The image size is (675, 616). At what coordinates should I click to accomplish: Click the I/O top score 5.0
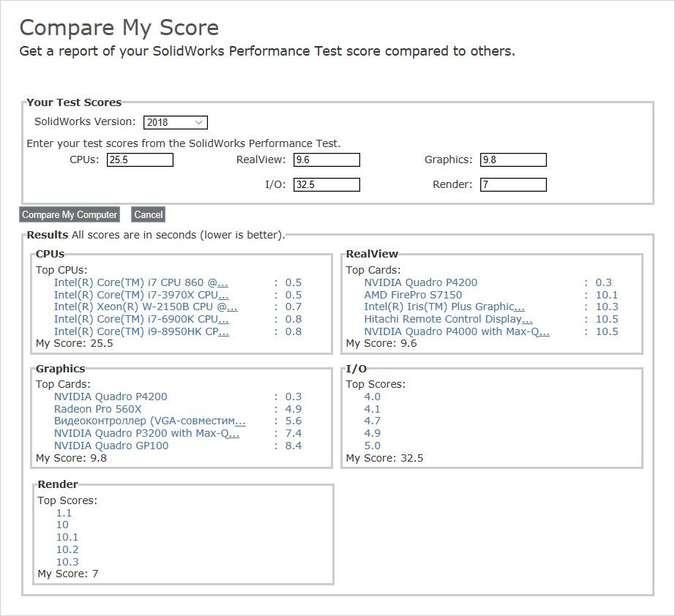tap(373, 446)
